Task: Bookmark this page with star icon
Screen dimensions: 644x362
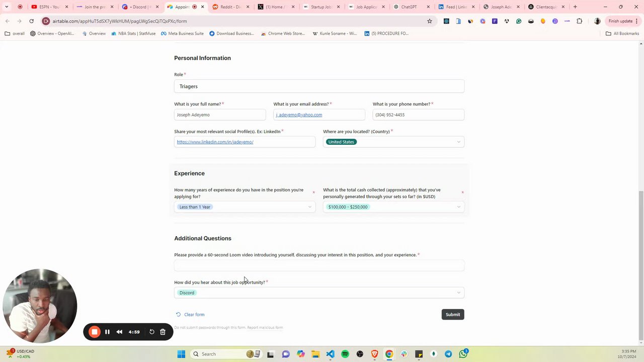Action: click(430, 21)
